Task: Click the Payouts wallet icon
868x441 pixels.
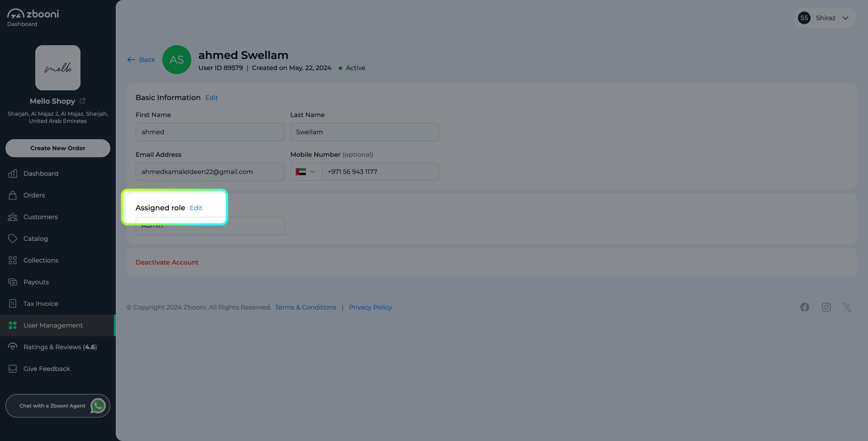Action: 13,282
